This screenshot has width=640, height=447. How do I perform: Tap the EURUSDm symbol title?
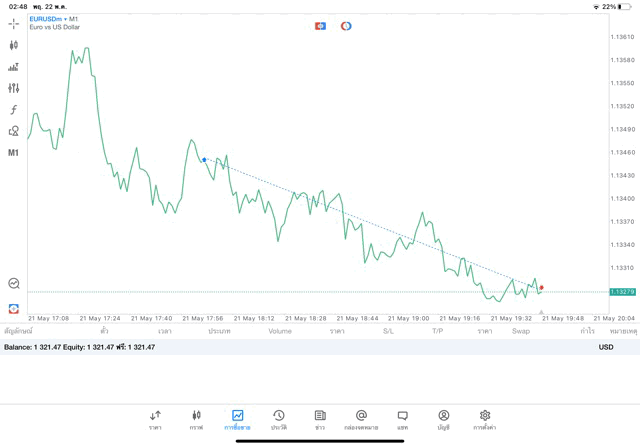pos(48,19)
